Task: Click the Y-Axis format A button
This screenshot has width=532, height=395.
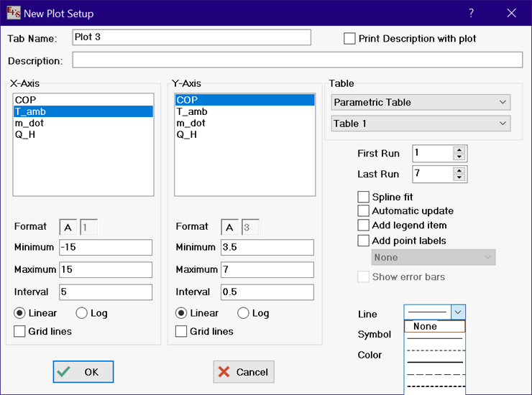Action: [229, 228]
